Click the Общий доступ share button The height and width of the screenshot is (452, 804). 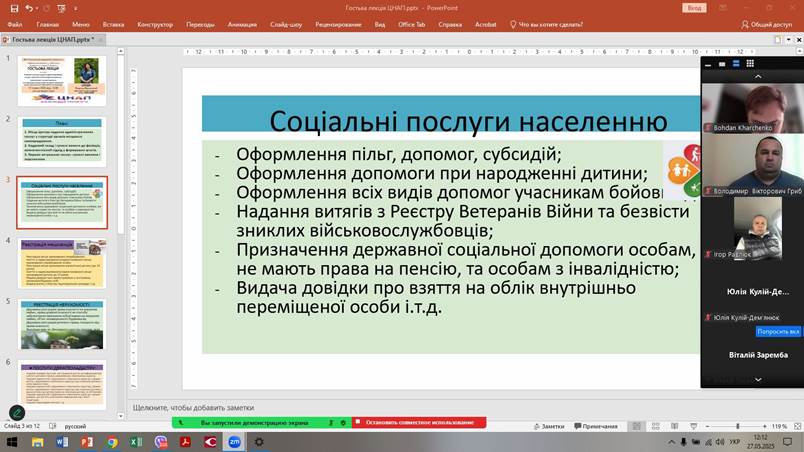click(767, 24)
